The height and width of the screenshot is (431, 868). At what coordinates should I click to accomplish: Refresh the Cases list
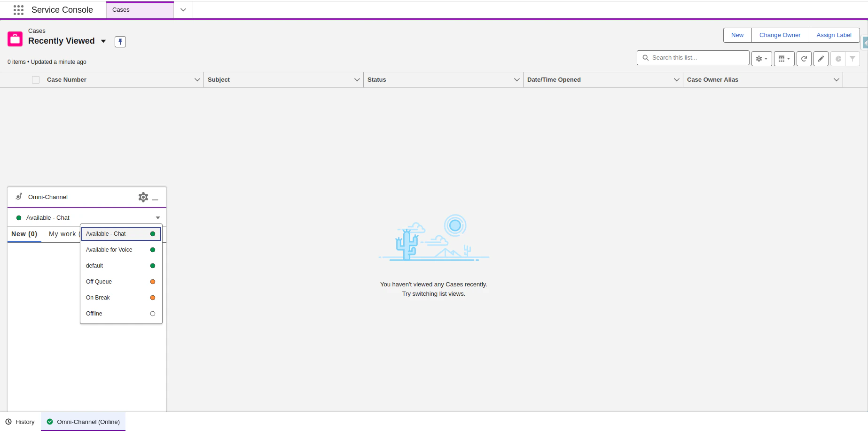click(x=804, y=59)
